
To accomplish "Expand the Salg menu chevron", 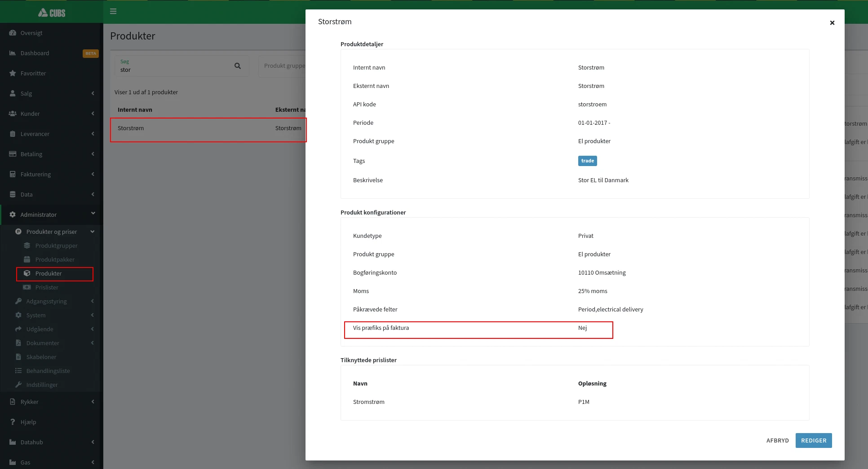I will point(93,93).
